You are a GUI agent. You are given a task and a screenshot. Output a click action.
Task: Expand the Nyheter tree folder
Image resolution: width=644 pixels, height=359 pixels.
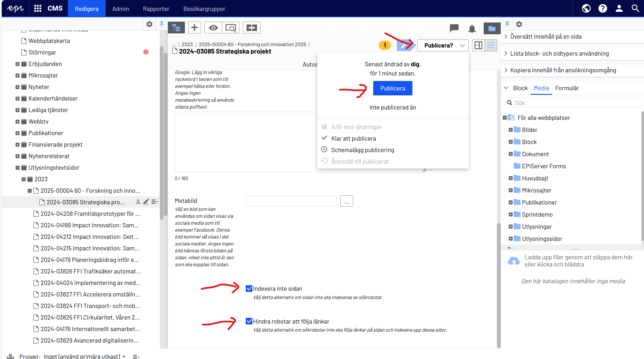coord(18,87)
